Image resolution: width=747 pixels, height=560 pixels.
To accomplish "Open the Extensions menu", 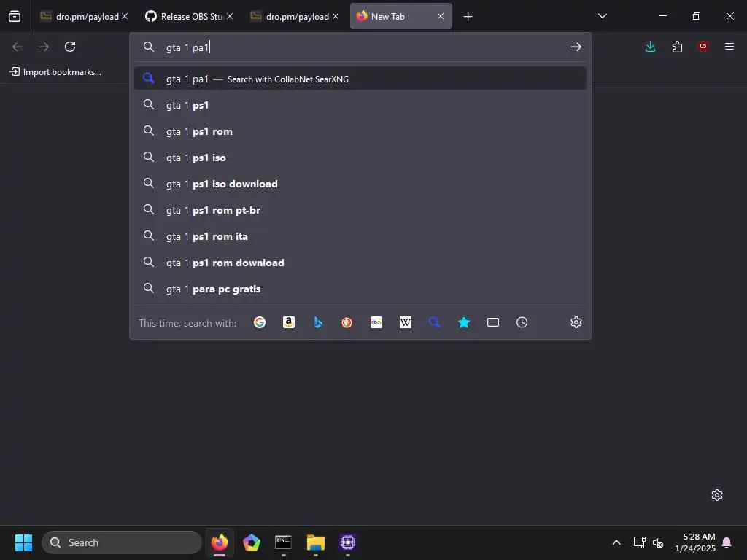I will point(677,47).
